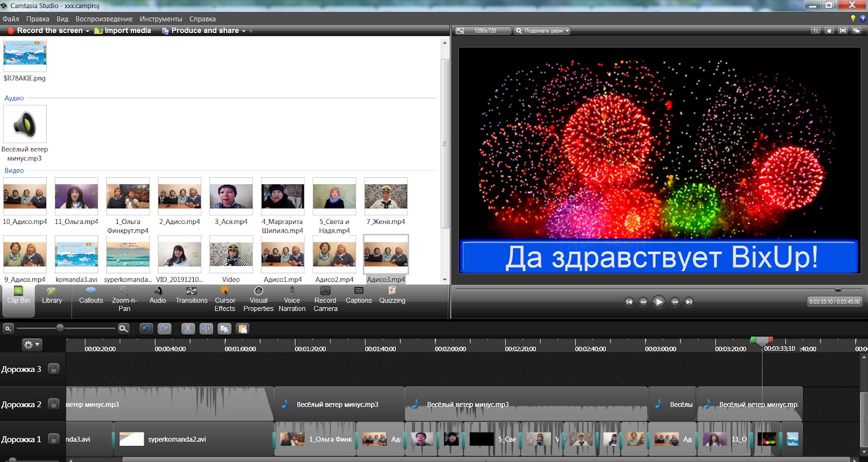Click the Copy icon in timeline toolbar
This screenshot has height=462, width=868.
tap(225, 329)
